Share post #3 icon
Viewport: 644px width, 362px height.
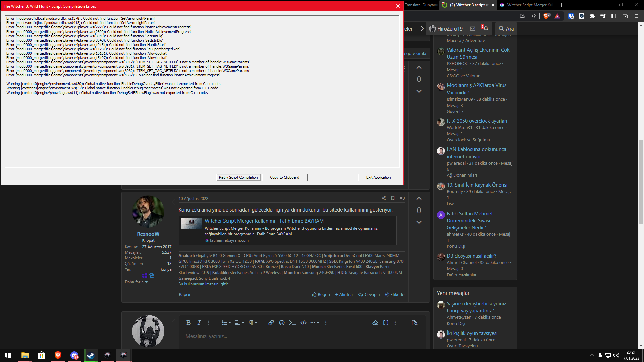tap(384, 198)
